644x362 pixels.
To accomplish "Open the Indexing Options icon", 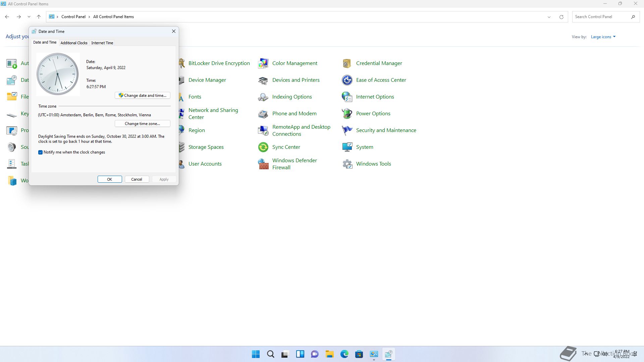I will coord(263,97).
